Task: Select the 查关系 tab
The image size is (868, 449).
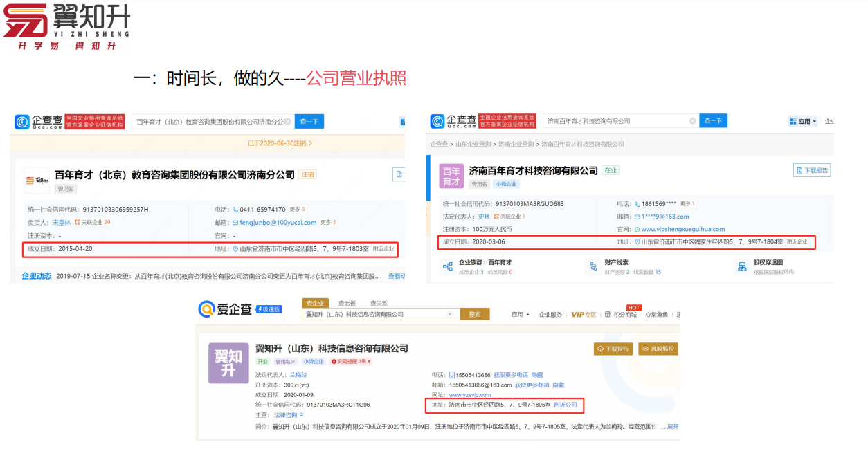Action: click(379, 303)
